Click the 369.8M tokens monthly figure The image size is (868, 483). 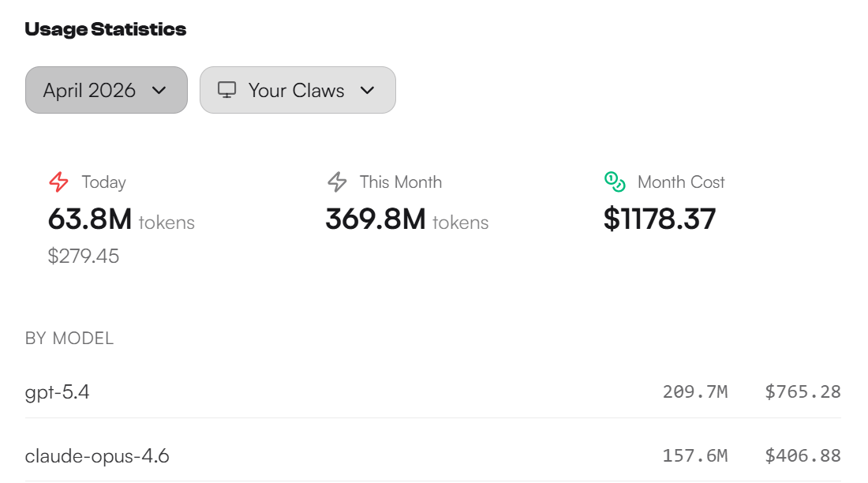376,219
